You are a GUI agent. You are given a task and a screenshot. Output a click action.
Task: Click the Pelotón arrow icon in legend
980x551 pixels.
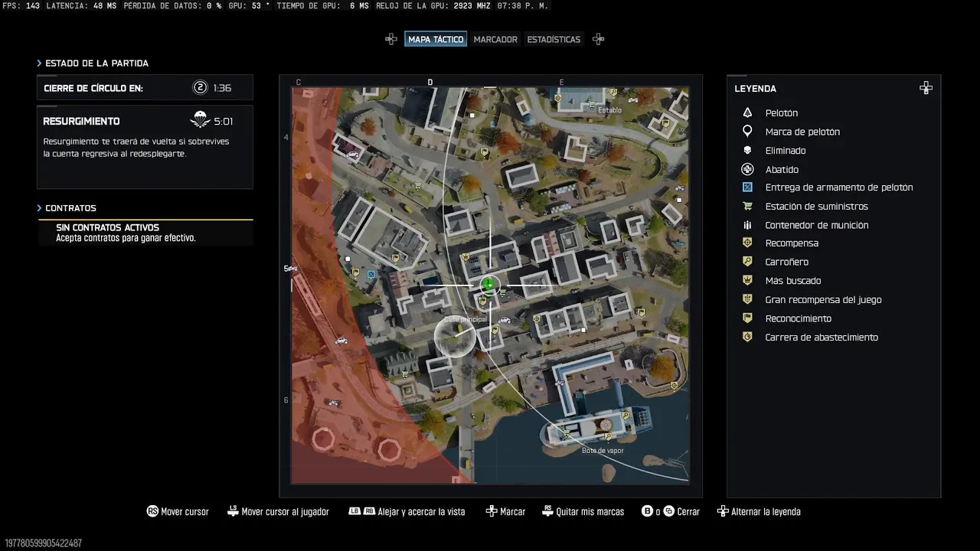(747, 112)
